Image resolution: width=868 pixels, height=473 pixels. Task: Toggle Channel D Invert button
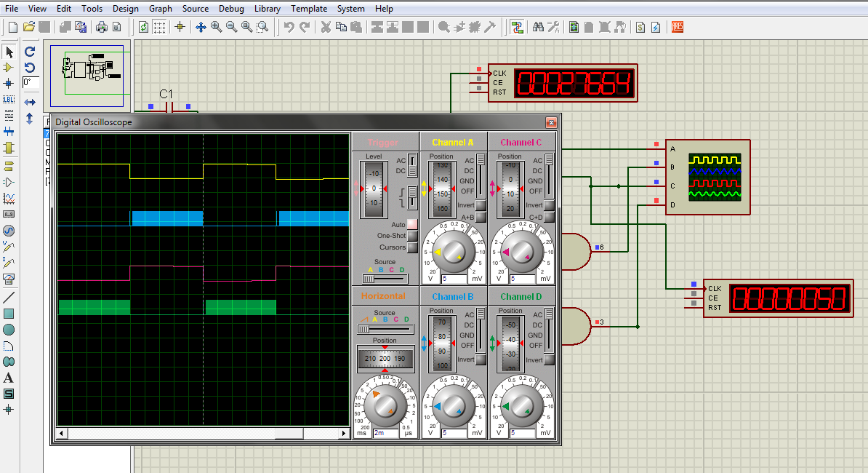[x=550, y=360]
